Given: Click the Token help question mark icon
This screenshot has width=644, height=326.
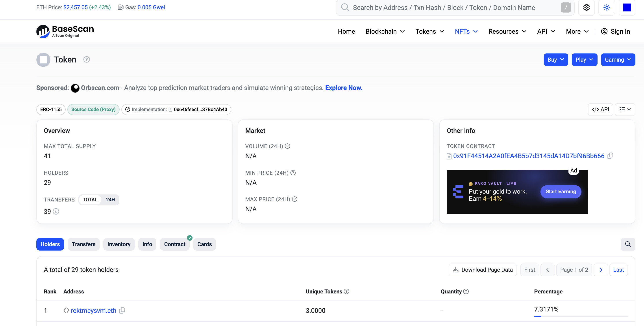Looking at the screenshot, I should (87, 59).
